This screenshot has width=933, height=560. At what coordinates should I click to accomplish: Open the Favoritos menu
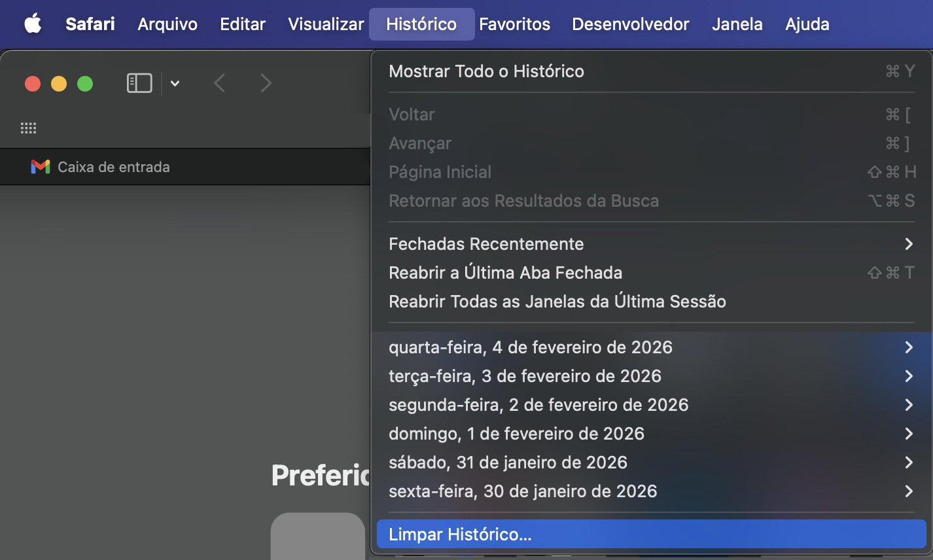(x=514, y=24)
